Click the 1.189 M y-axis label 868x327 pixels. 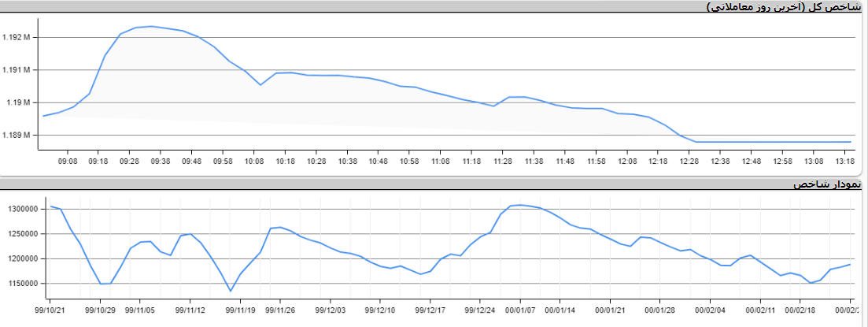coord(17,136)
